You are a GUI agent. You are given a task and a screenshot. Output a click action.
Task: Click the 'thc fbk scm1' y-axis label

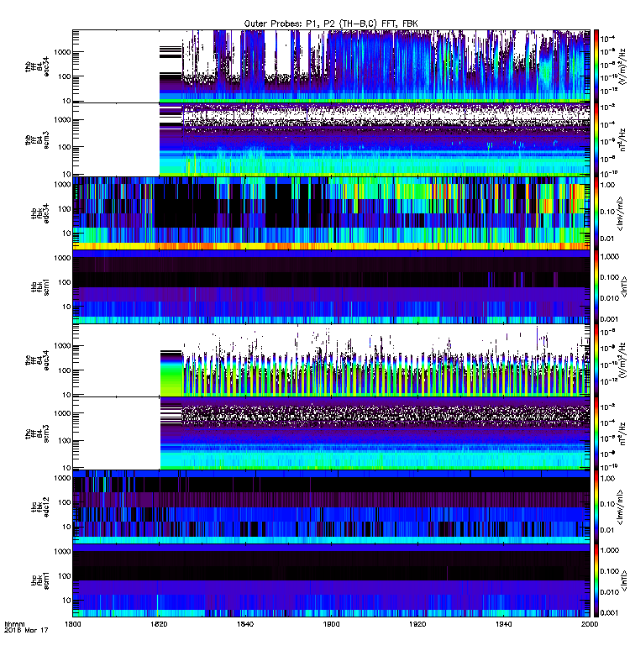40,580
